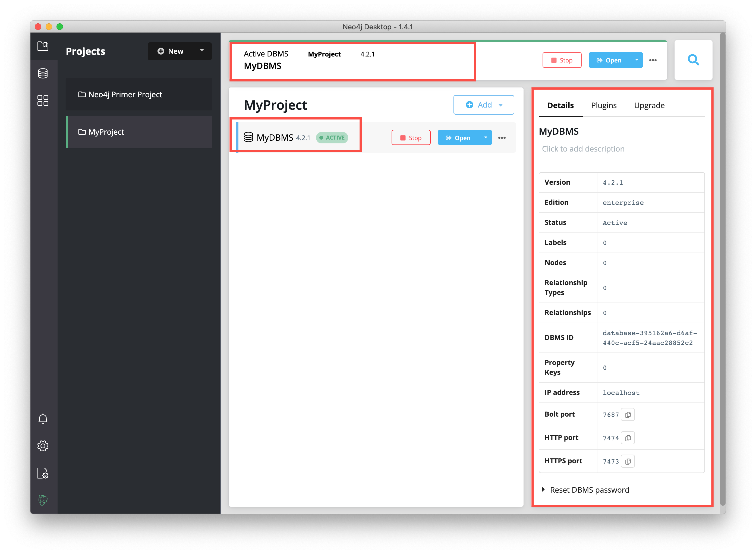Click the MyProject label in Active DBMS bar
Viewport: 756px width, 554px height.
pos(324,54)
